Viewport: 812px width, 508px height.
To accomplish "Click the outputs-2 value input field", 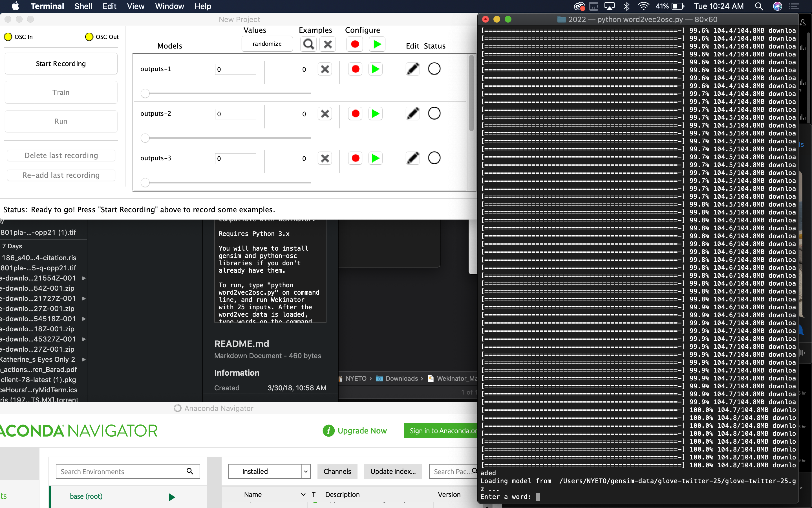I will coord(235,114).
